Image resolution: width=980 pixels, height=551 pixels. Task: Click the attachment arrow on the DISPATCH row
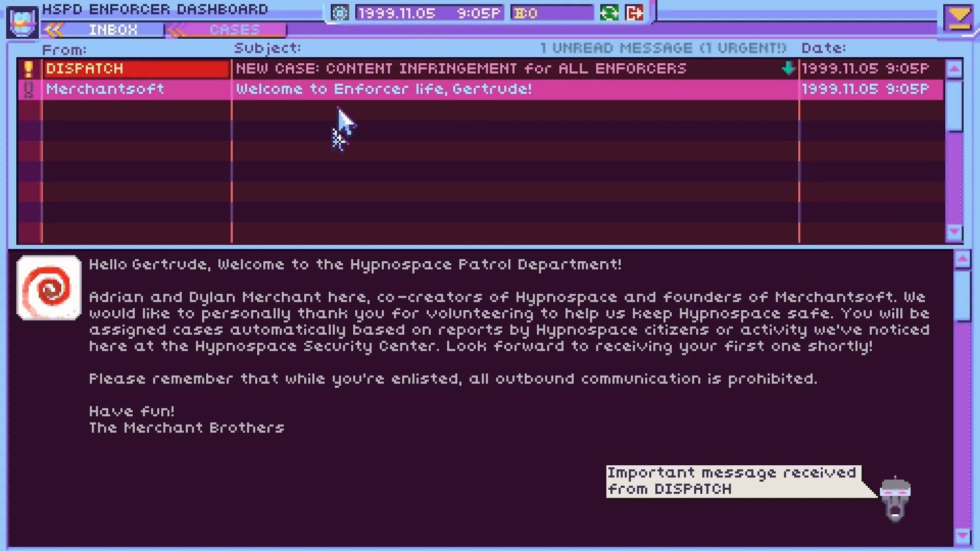[x=788, y=68]
